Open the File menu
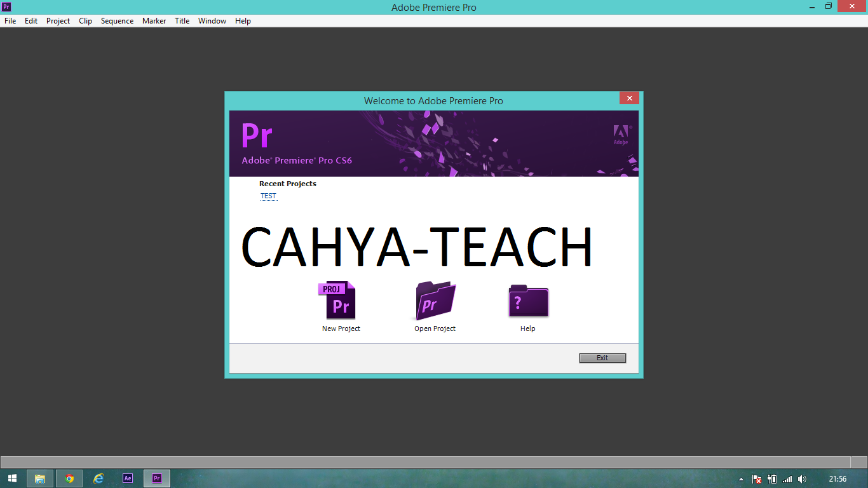 10,21
